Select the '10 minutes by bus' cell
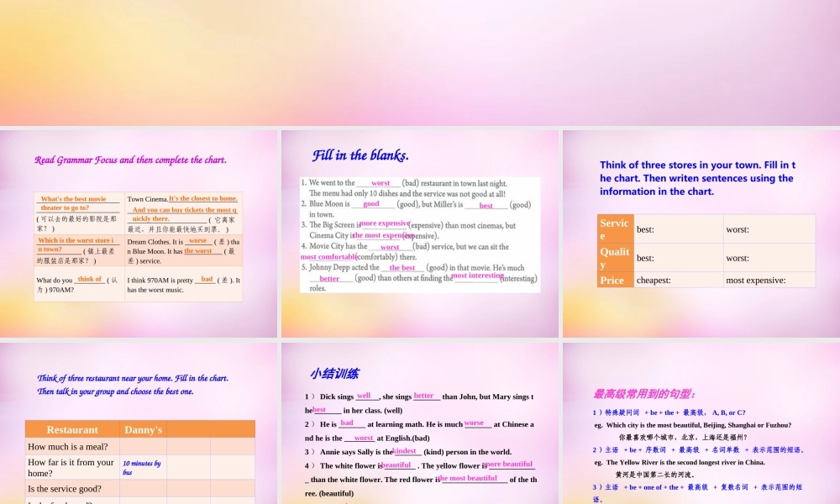Image resolution: width=840 pixels, height=504 pixels. pyautogui.click(x=141, y=466)
